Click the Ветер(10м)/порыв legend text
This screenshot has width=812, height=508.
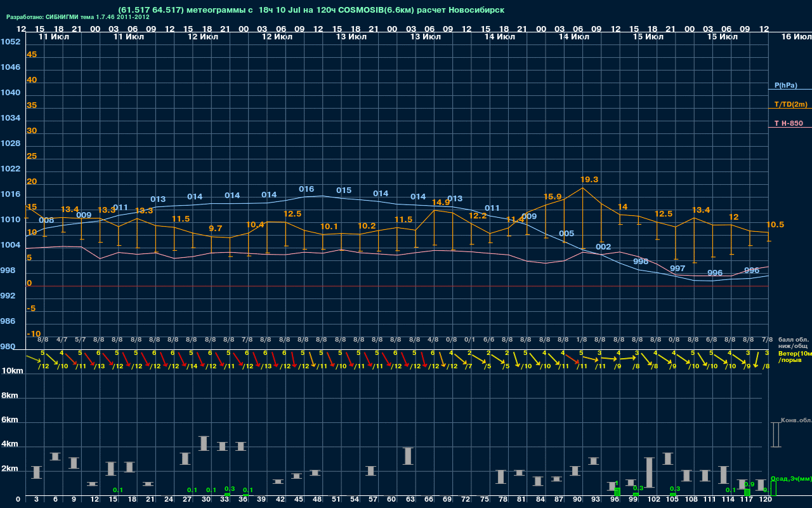coord(794,357)
